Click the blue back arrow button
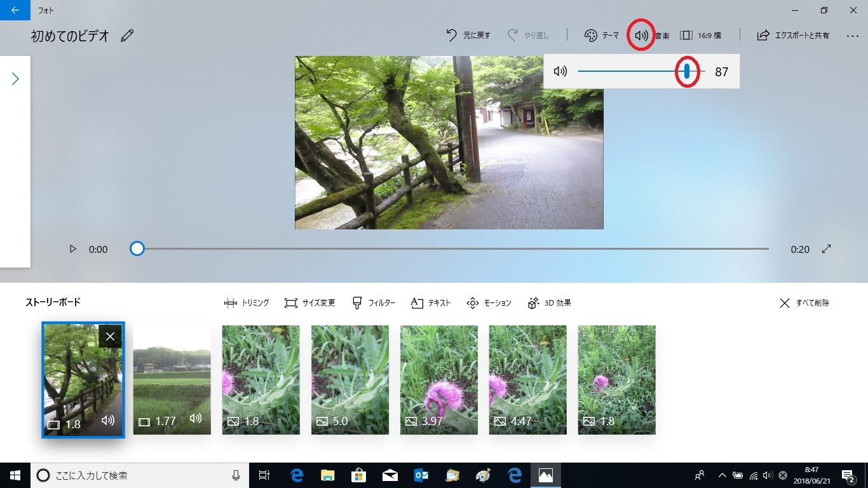The height and width of the screenshot is (488, 868). [x=15, y=10]
